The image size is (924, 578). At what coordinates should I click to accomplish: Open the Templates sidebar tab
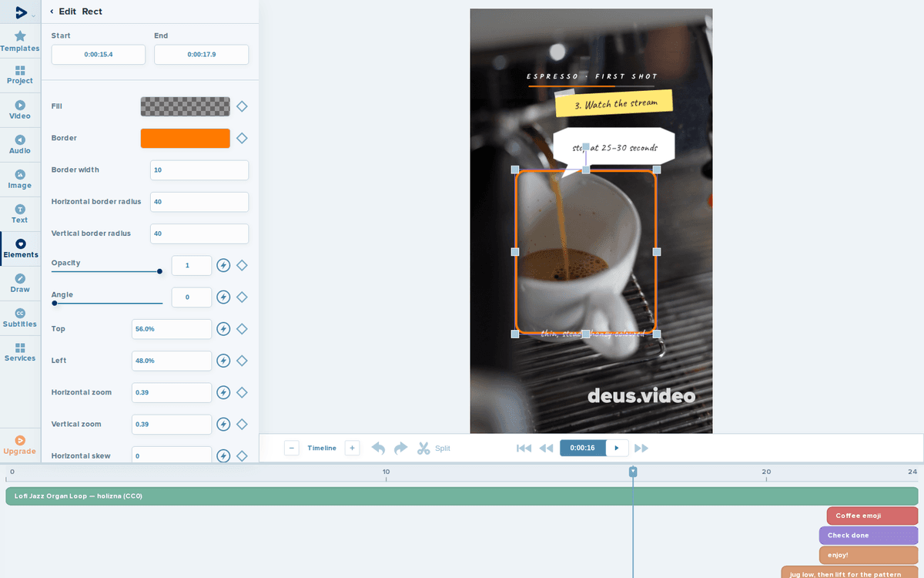tap(20, 42)
